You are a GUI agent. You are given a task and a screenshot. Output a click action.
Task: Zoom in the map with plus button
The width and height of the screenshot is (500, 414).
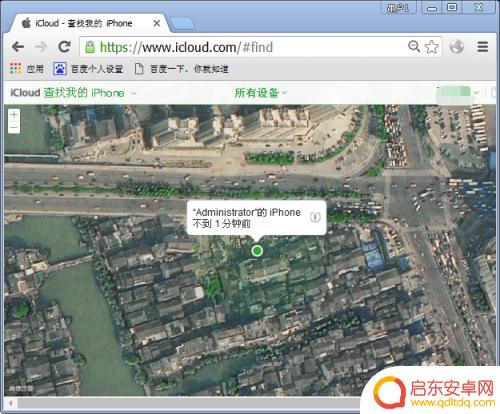tap(14, 115)
